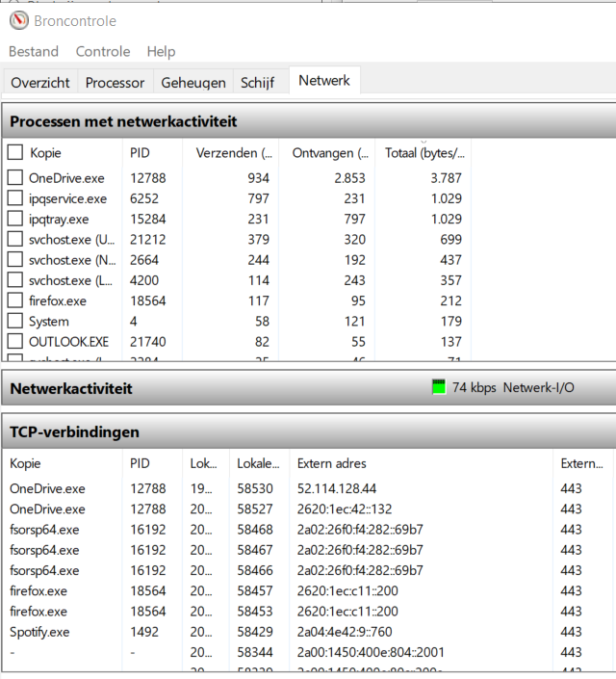Viewport: 616px width, 679px height.
Task: Select the OneDrive.exe process name
Action: point(66,178)
